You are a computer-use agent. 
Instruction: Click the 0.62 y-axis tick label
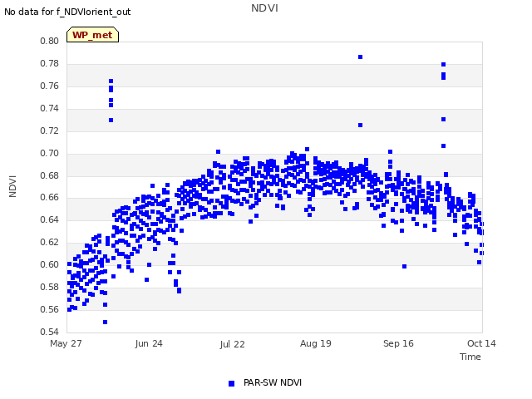click(x=49, y=242)
